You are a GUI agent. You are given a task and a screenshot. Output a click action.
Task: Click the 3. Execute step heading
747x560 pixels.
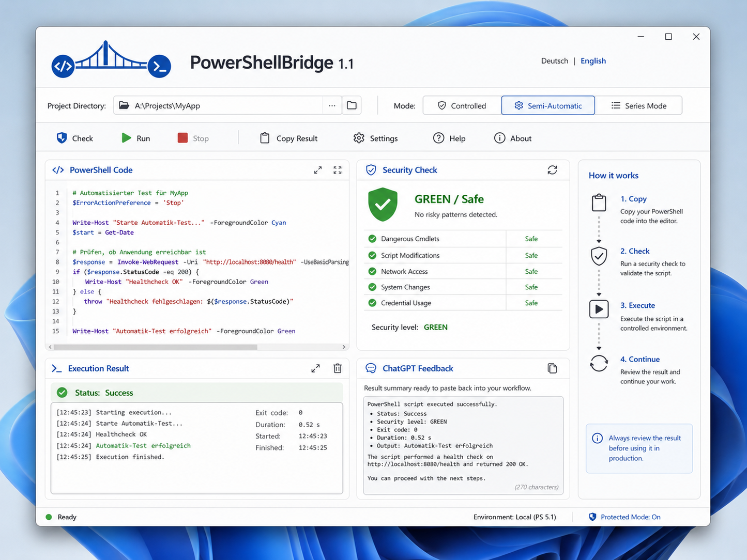(637, 305)
